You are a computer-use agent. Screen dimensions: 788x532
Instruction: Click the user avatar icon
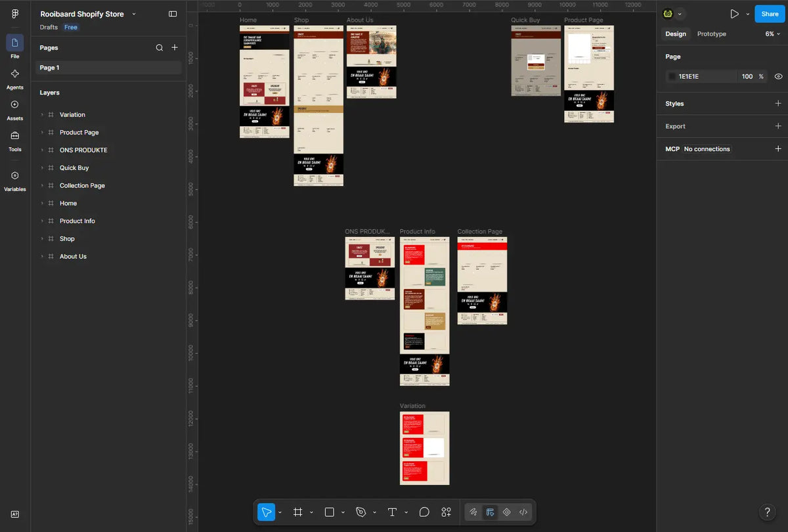(x=668, y=14)
